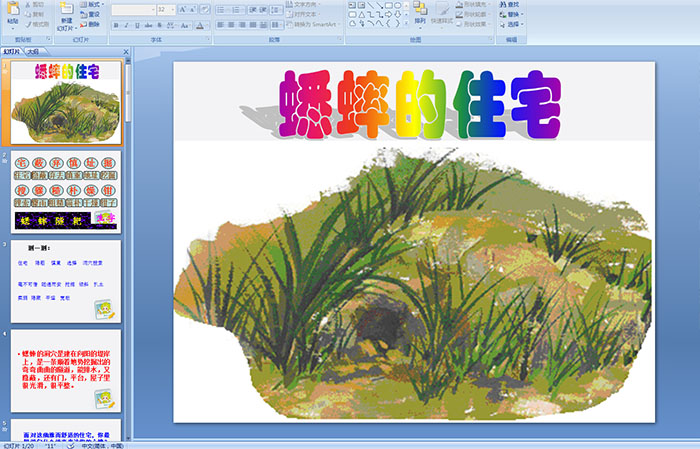
Task: Toggle Italic formatting
Action: click(126, 25)
